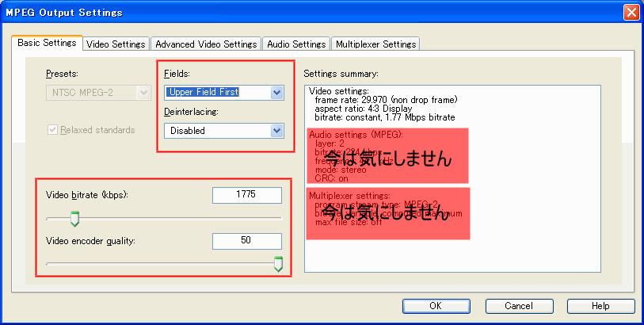The width and height of the screenshot is (644, 325).
Task: Click the Multiplexer settings section in summary
Action: [387, 213]
